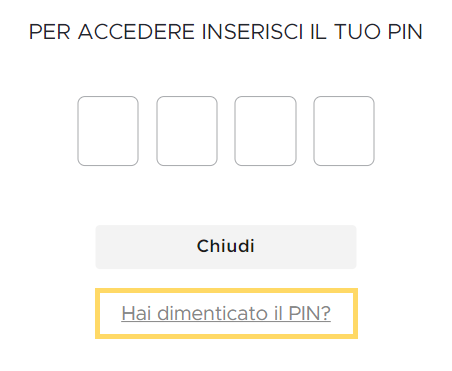The image size is (452, 371).
Task: Click underlined text 'Hai dimenticato il PIN?'
Action: coord(226,313)
